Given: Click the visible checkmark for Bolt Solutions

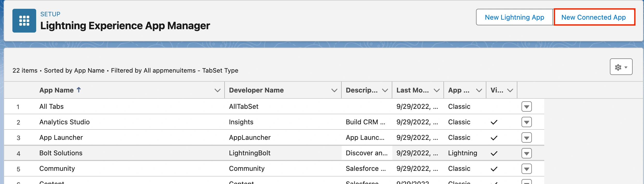Looking at the screenshot, I should pyautogui.click(x=494, y=153).
